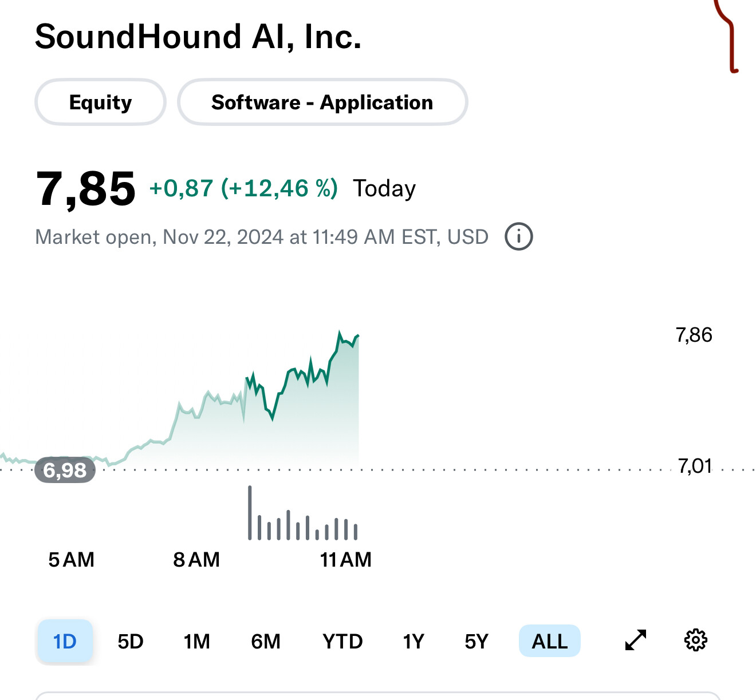View the 1Y chart range
756x700 pixels.
(414, 641)
